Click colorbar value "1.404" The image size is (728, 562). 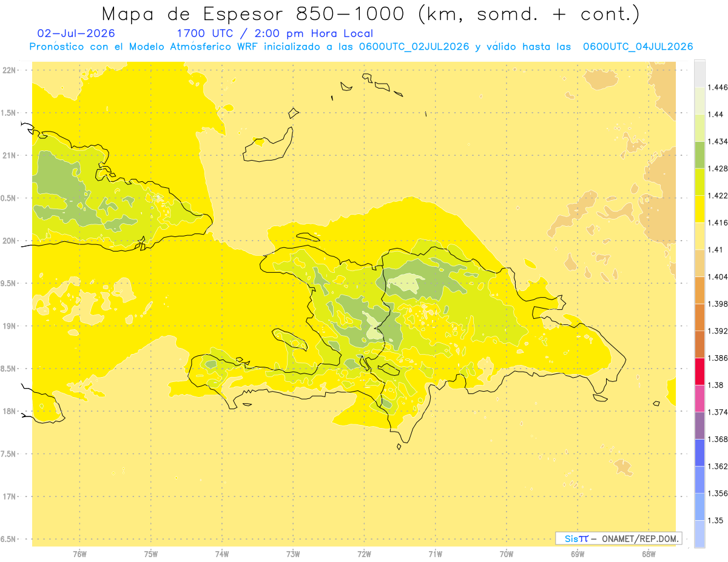click(x=718, y=276)
